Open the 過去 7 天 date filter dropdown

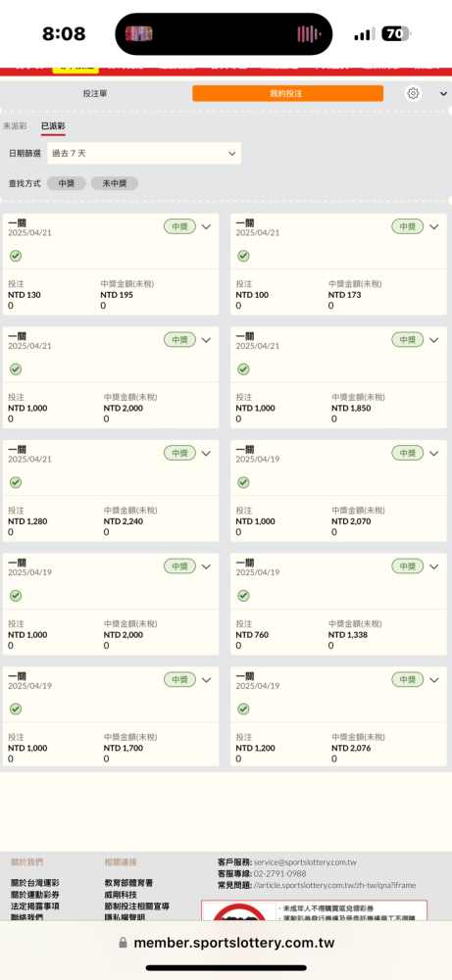coord(144,153)
